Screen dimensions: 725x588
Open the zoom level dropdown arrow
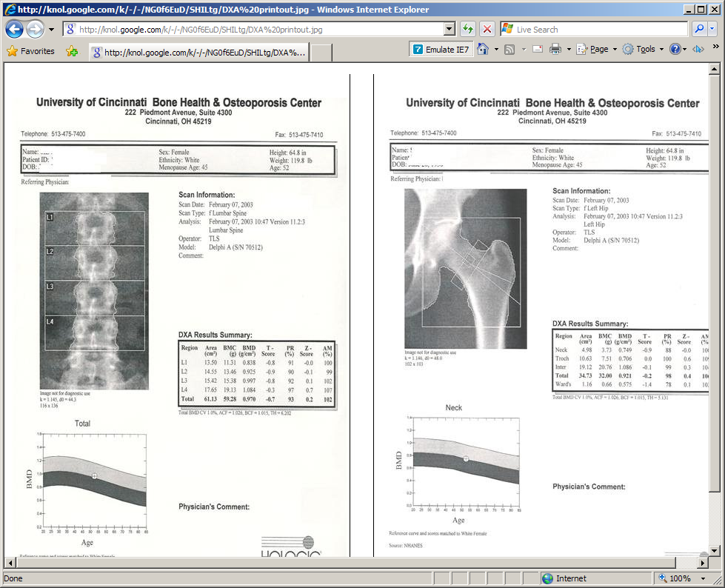[703, 578]
